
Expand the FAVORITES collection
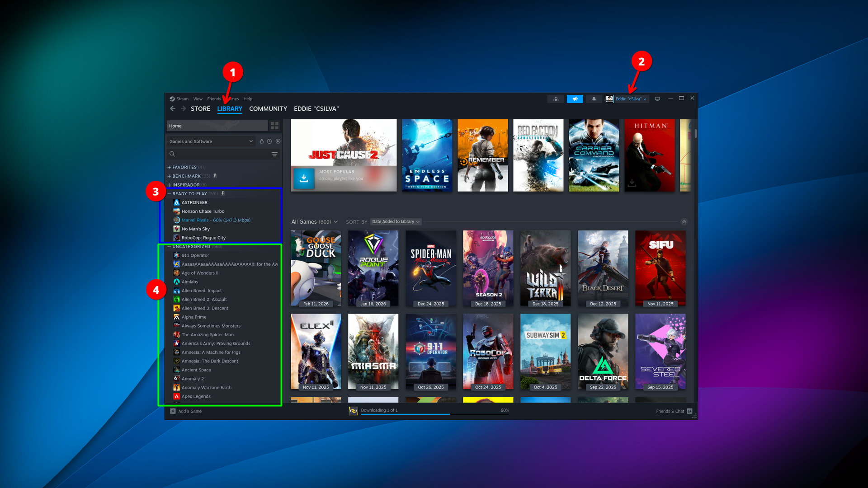point(169,168)
